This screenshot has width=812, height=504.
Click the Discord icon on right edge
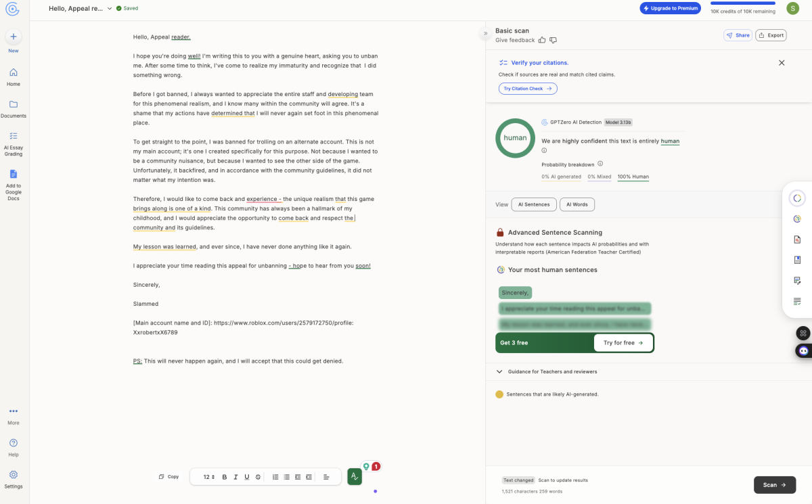(803, 350)
